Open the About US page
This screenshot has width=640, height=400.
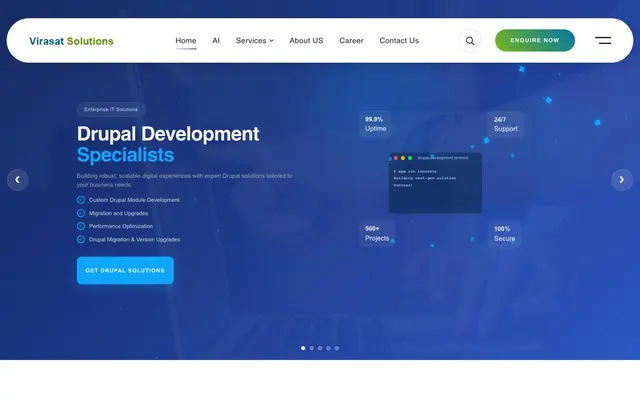pyautogui.click(x=306, y=41)
